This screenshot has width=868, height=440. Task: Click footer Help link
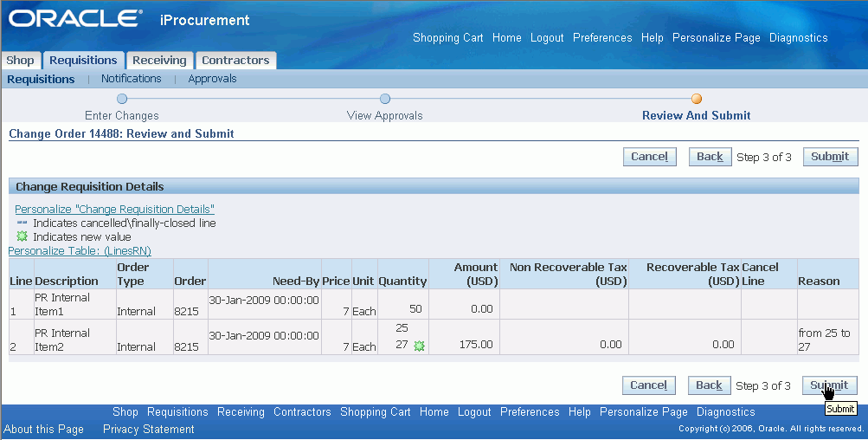click(x=580, y=411)
